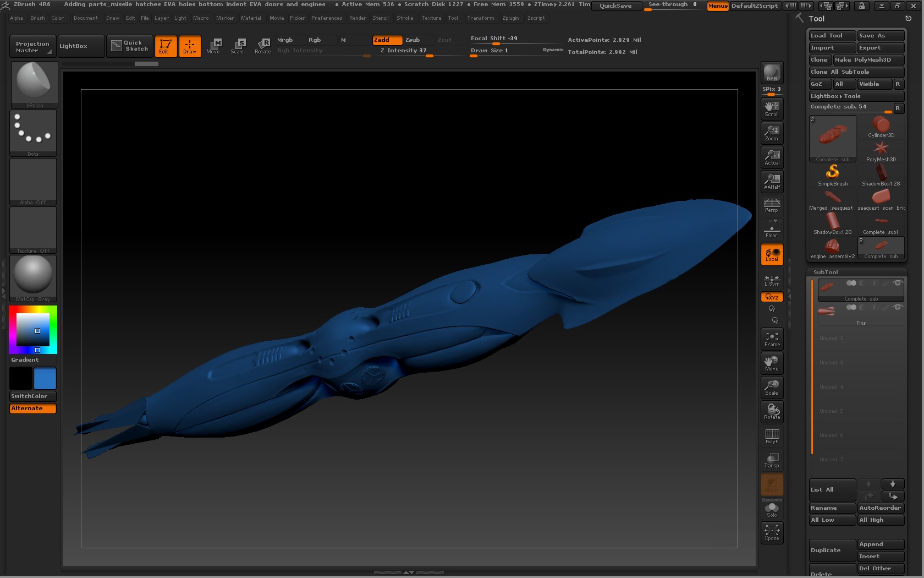
Task: Select the Cylinder3D tool
Action: (x=881, y=127)
